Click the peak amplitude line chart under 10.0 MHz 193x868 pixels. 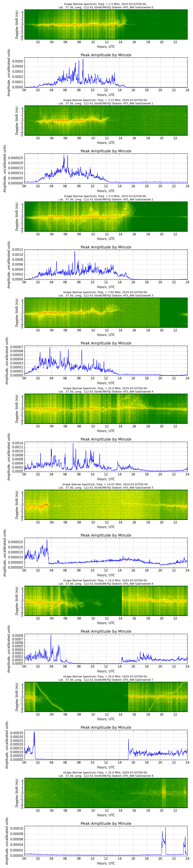click(106, 457)
